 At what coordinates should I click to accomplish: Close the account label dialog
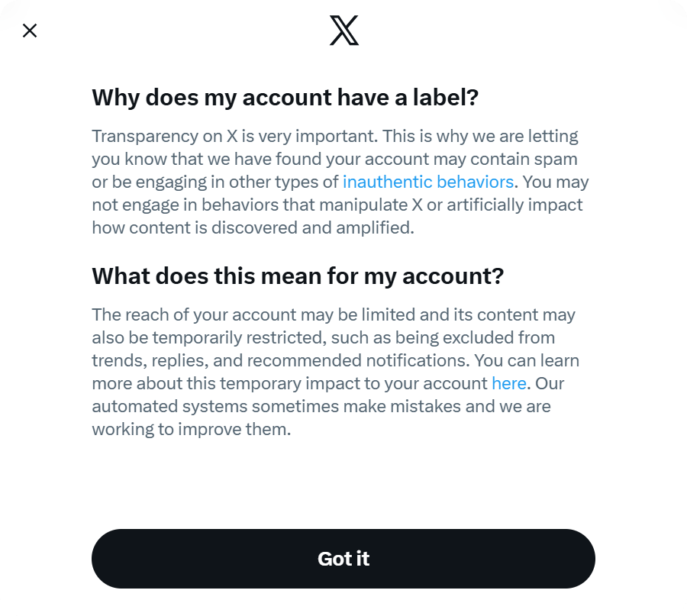click(30, 31)
